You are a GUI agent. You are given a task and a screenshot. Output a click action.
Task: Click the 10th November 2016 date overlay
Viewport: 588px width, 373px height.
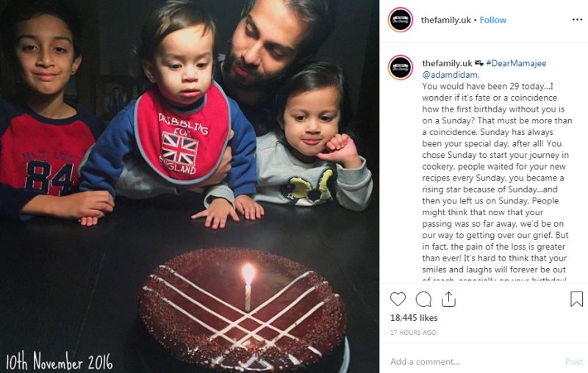(x=59, y=361)
